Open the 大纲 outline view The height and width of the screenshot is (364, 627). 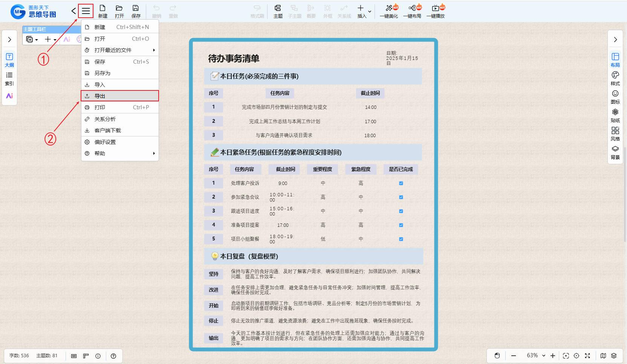[x=9, y=60]
